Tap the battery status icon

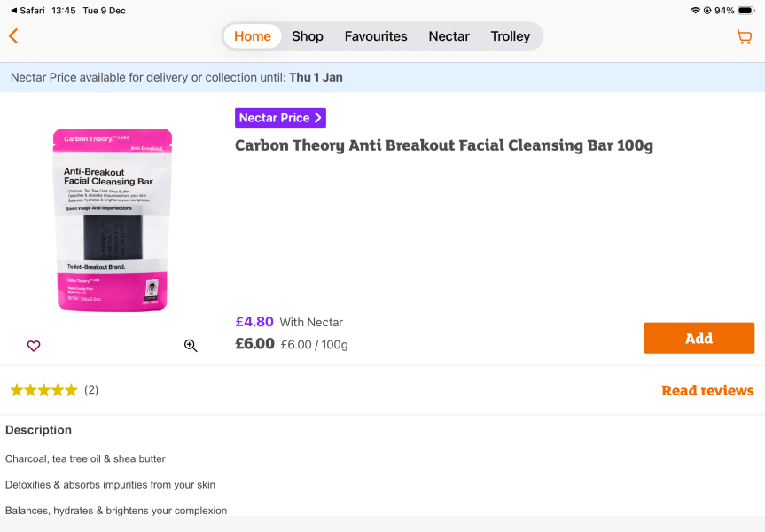(x=746, y=11)
